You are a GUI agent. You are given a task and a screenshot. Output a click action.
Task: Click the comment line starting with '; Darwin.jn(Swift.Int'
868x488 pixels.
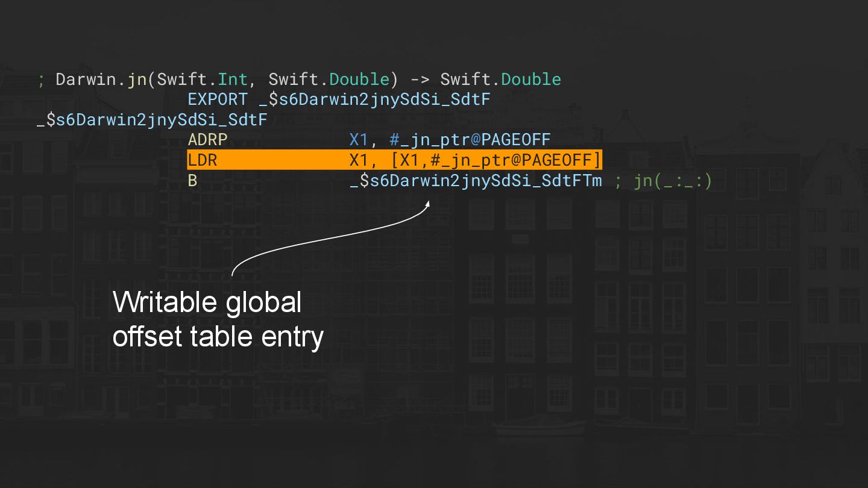[x=299, y=80]
